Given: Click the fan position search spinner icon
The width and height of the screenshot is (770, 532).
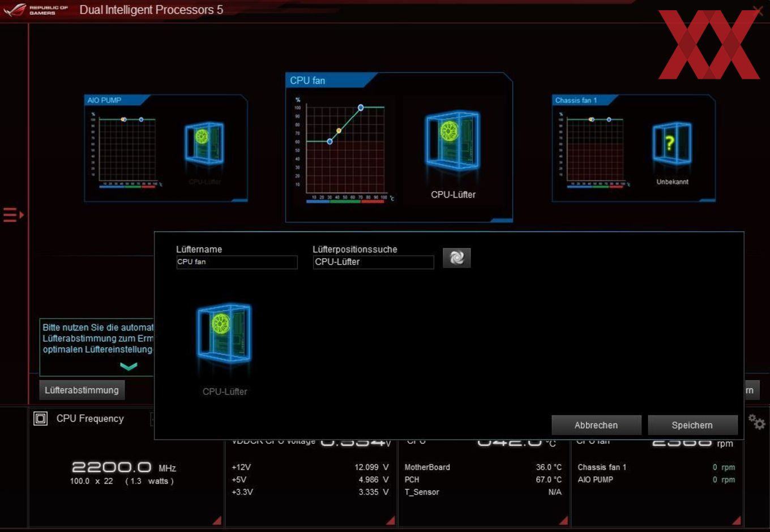Looking at the screenshot, I should click(x=456, y=258).
